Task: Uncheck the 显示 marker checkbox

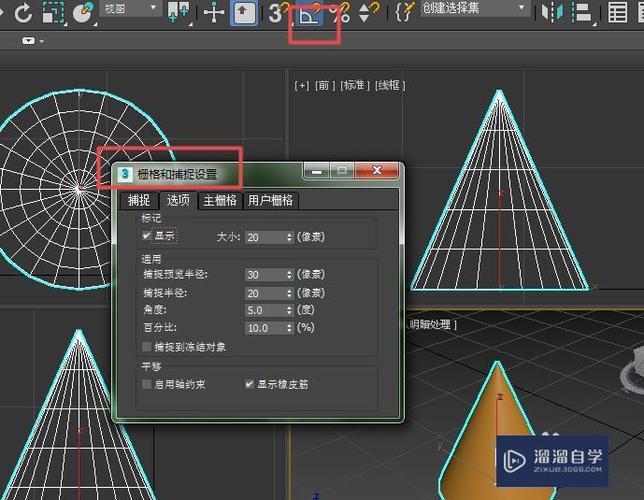Action: [x=147, y=235]
